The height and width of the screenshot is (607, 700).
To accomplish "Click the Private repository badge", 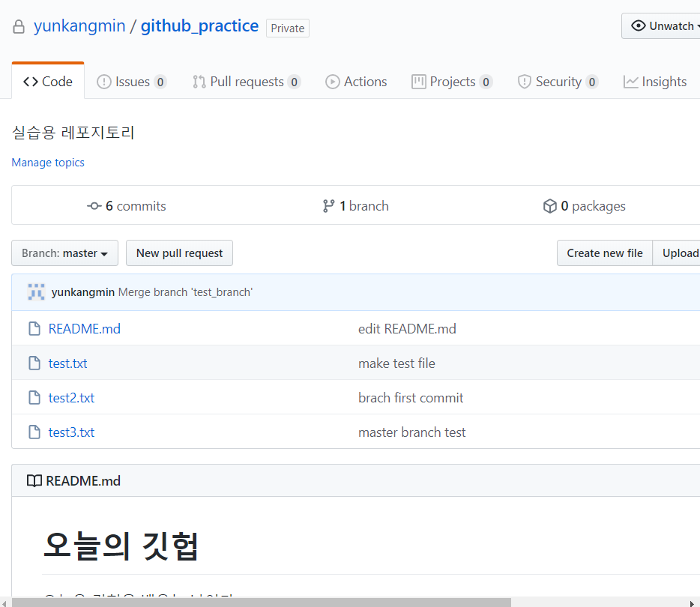I will point(288,28).
